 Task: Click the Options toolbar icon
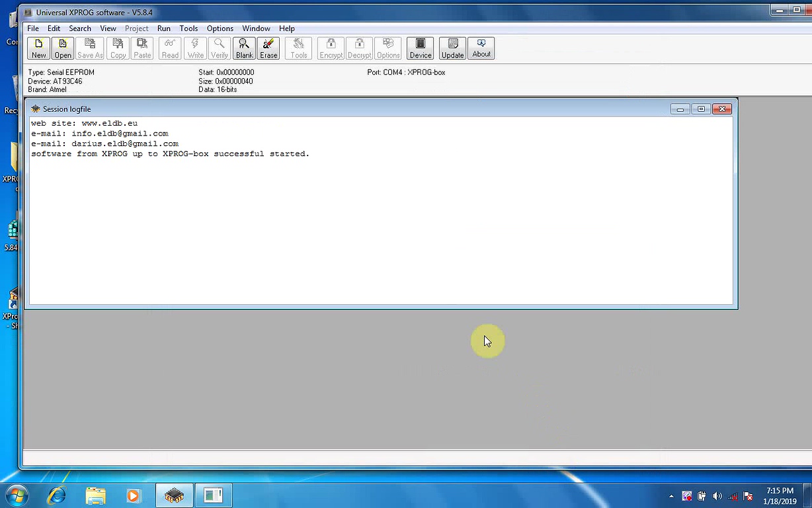(388, 48)
